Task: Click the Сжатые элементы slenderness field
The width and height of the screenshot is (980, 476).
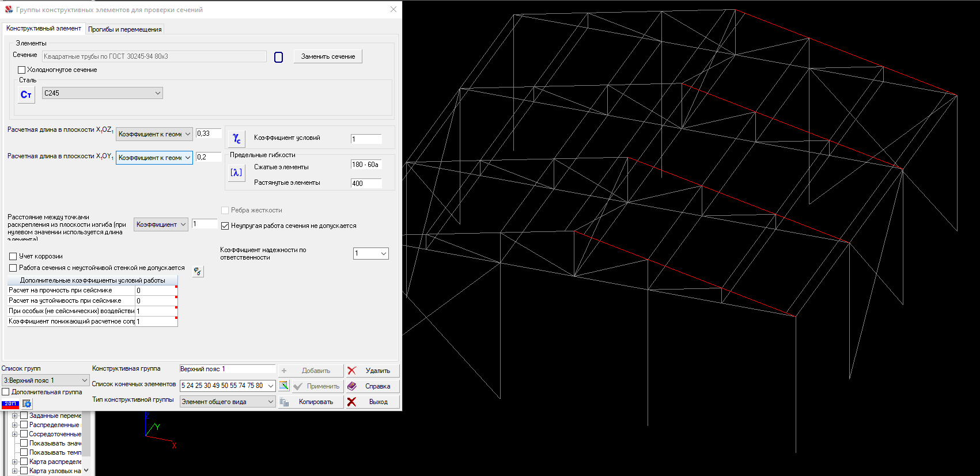Action: tap(366, 165)
